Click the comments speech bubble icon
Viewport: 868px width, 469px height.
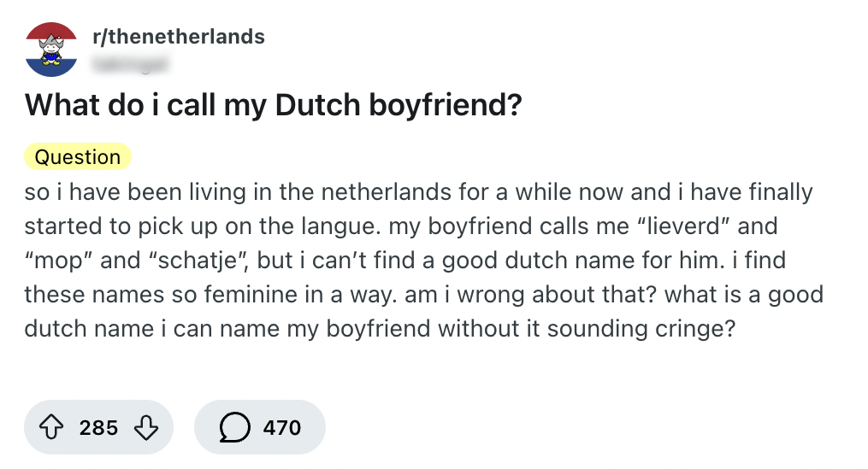(235, 427)
